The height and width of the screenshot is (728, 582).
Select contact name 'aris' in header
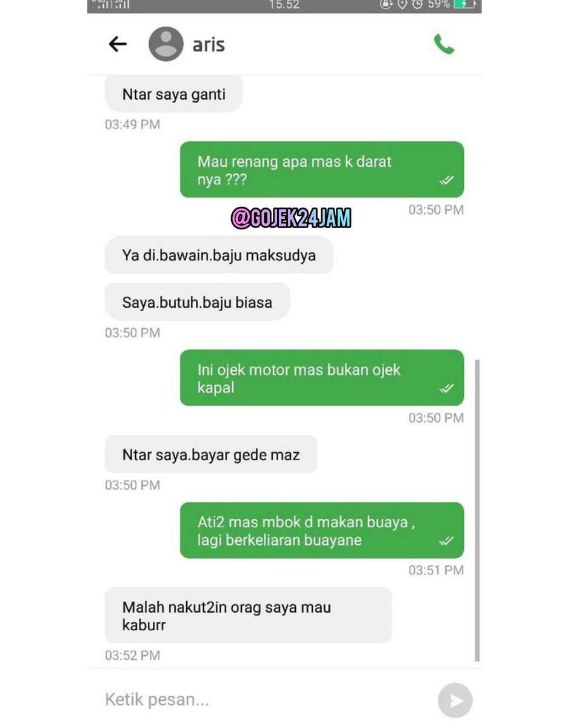click(x=209, y=45)
